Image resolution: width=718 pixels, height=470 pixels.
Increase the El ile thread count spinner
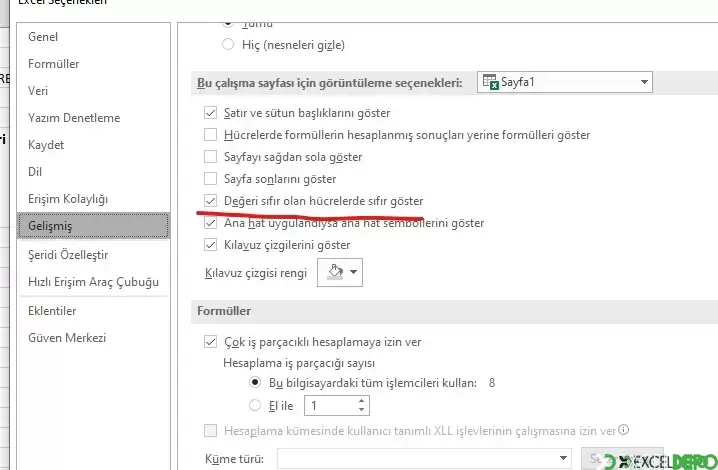pos(361,400)
